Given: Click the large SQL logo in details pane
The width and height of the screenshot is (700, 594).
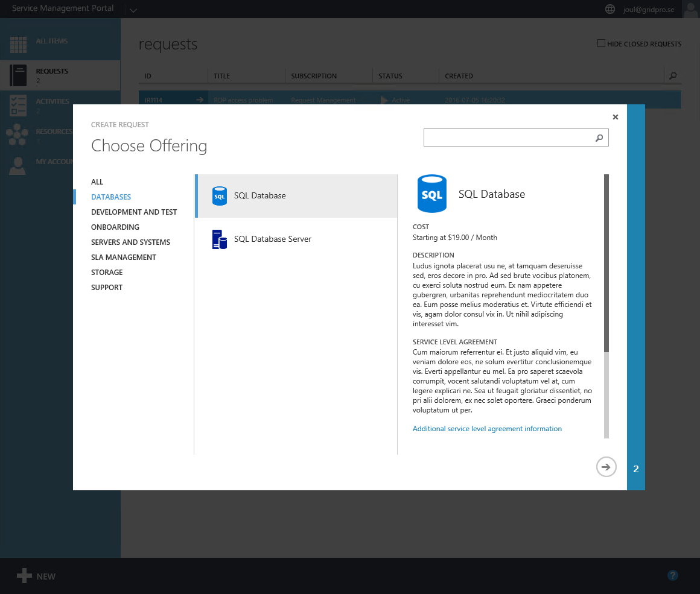Looking at the screenshot, I should point(431,194).
